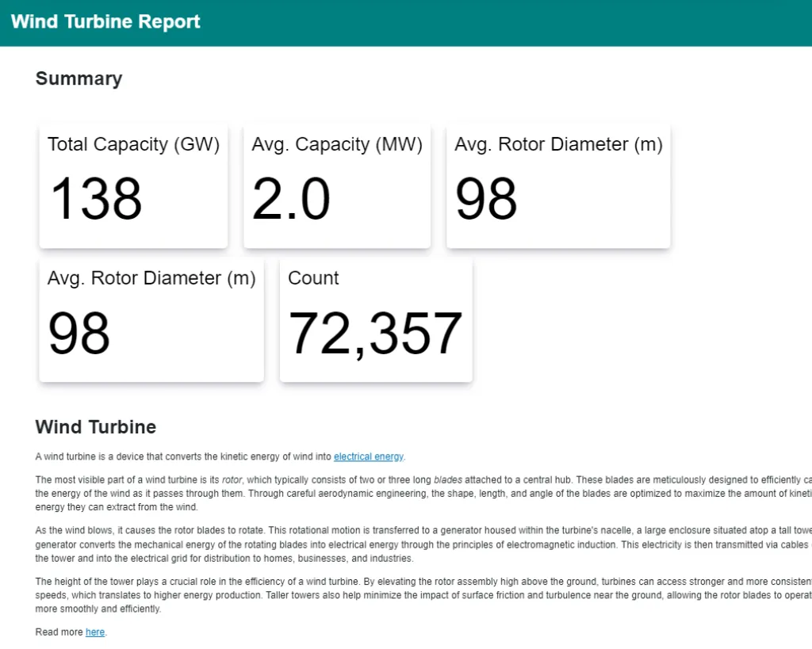The height and width of the screenshot is (649, 812).
Task: Click Avg. Rotor Diameter label beside Count card
Action: coord(151,278)
